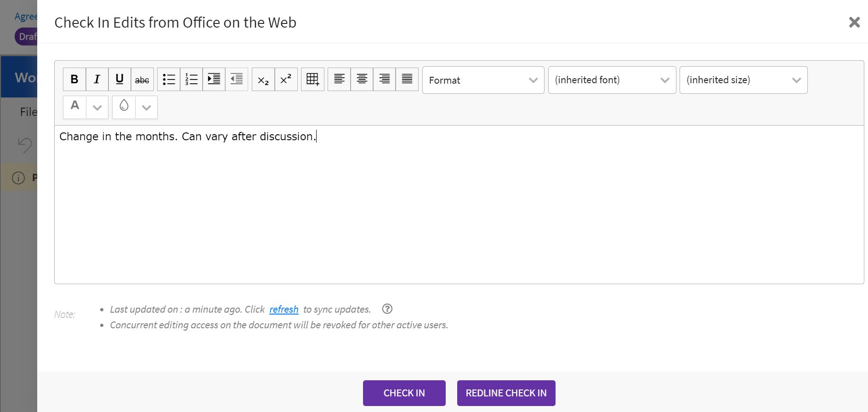Viewport: 868px width, 412px height.
Task: Increase paragraph indent
Action: coord(214,80)
